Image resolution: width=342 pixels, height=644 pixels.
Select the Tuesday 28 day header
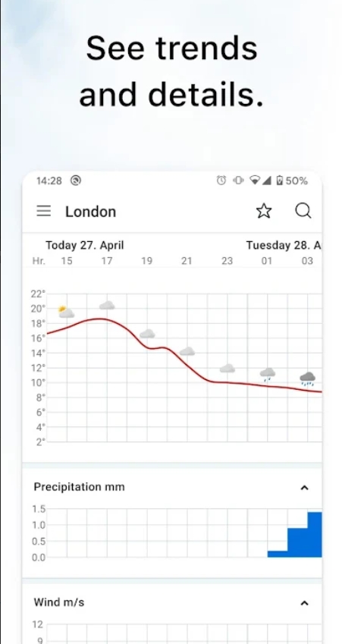[284, 245]
